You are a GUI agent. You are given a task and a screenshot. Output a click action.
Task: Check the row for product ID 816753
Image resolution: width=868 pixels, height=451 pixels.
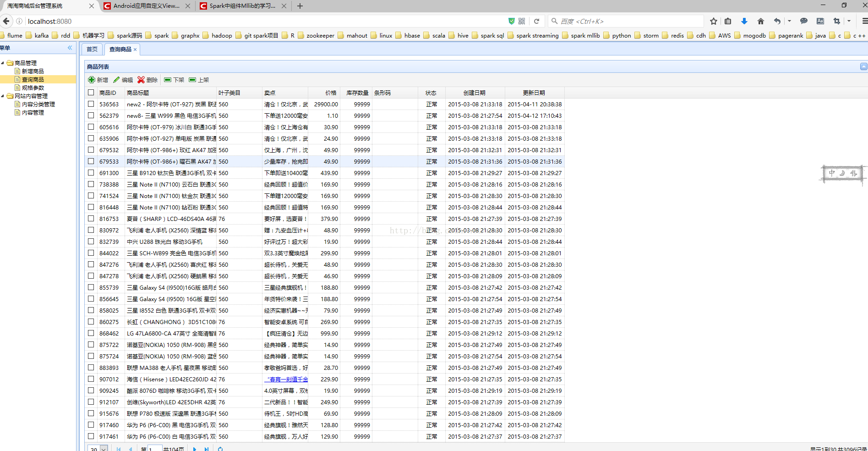[x=91, y=219]
